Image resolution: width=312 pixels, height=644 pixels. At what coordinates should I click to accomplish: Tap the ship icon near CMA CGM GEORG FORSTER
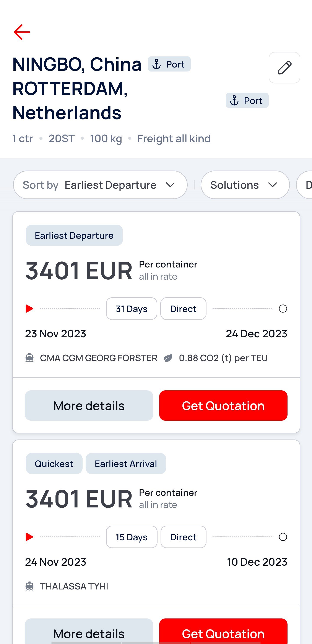click(29, 358)
